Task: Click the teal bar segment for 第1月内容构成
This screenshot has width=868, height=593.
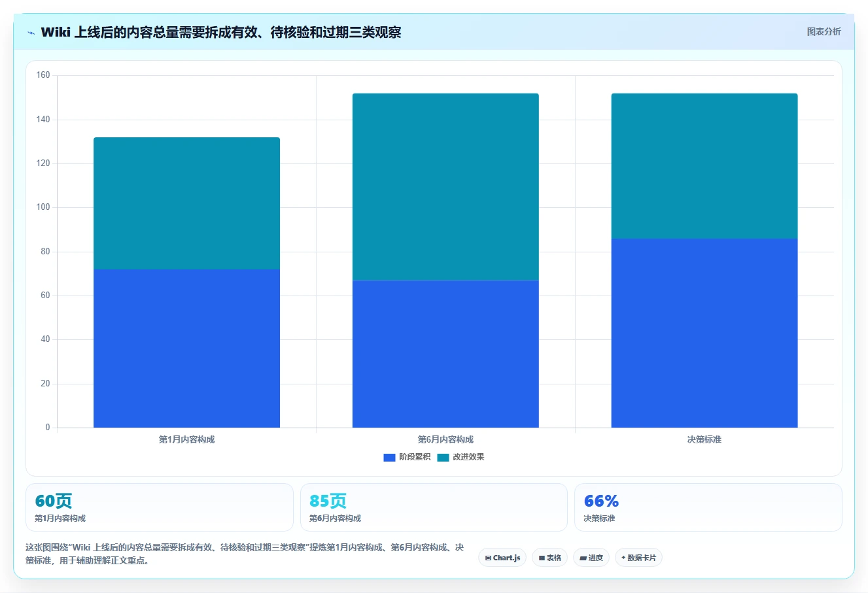Action: tap(186, 203)
